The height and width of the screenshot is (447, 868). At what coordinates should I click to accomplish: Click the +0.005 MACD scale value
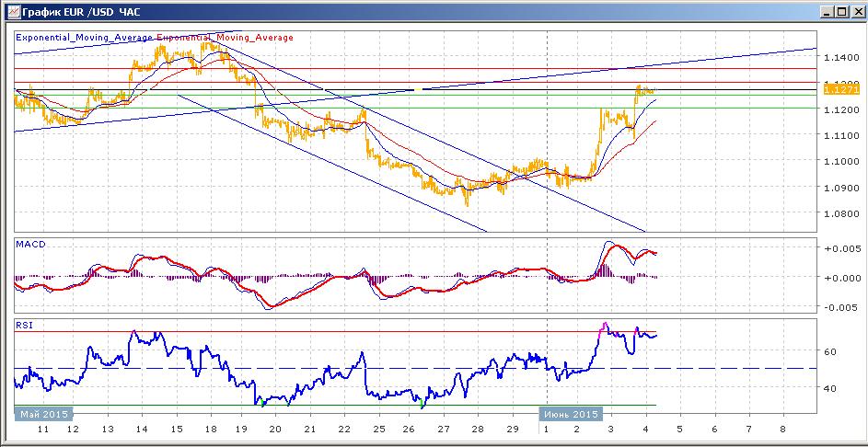[x=842, y=249]
